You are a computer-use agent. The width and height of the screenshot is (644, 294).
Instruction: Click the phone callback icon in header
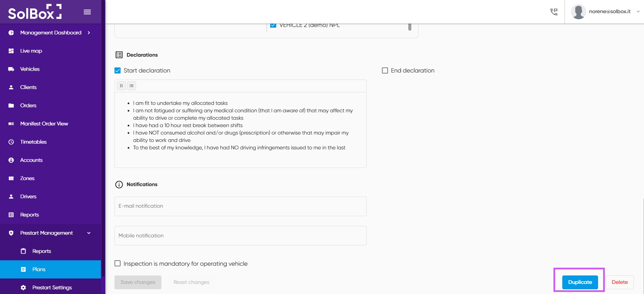(x=554, y=12)
